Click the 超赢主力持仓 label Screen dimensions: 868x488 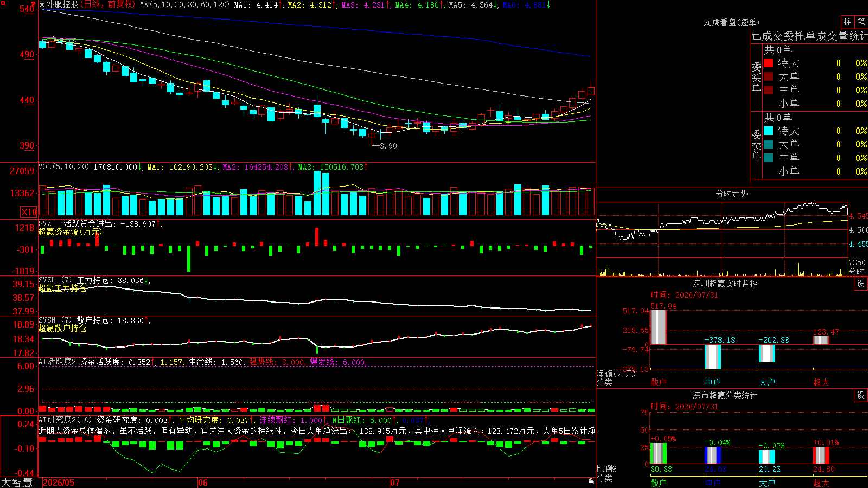click(62, 288)
